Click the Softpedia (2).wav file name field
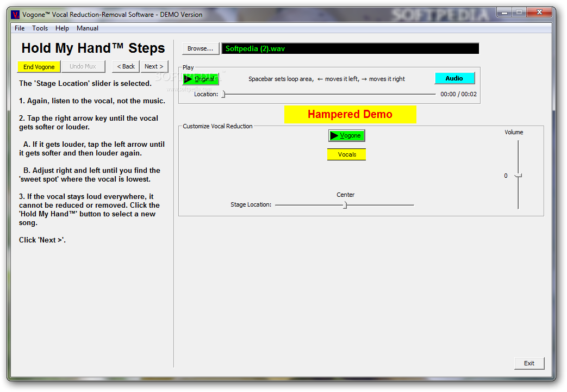Image resolution: width=567 pixels, height=392 pixels. [x=351, y=48]
